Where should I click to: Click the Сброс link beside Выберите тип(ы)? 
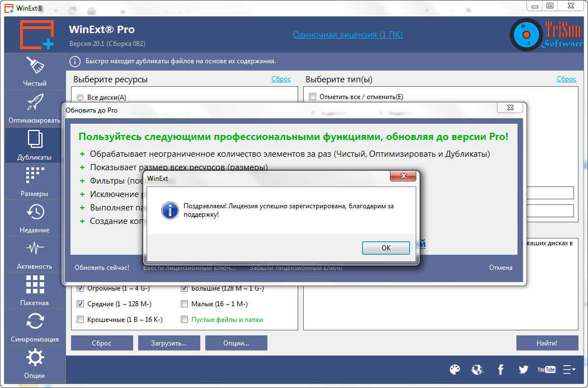566,79
